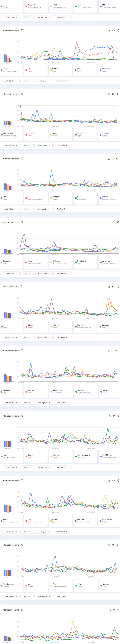Select the G-Dragon search term card

click(x=60, y=262)
